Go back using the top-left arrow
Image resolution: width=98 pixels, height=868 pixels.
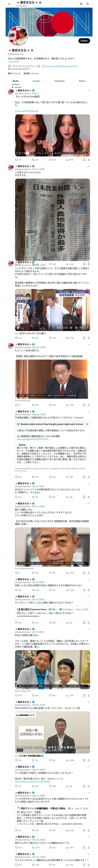[9, 4]
